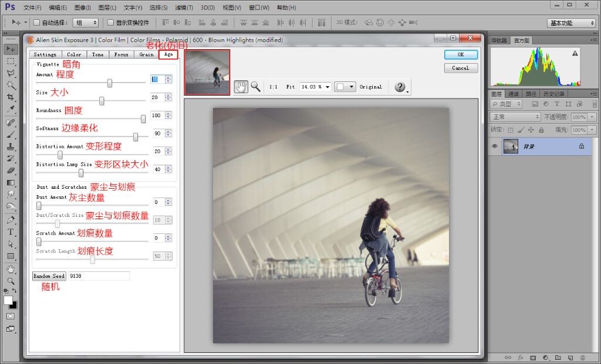Open the 不透明度 100% dropdown
Screen dimensions: 601x364
pos(593,117)
